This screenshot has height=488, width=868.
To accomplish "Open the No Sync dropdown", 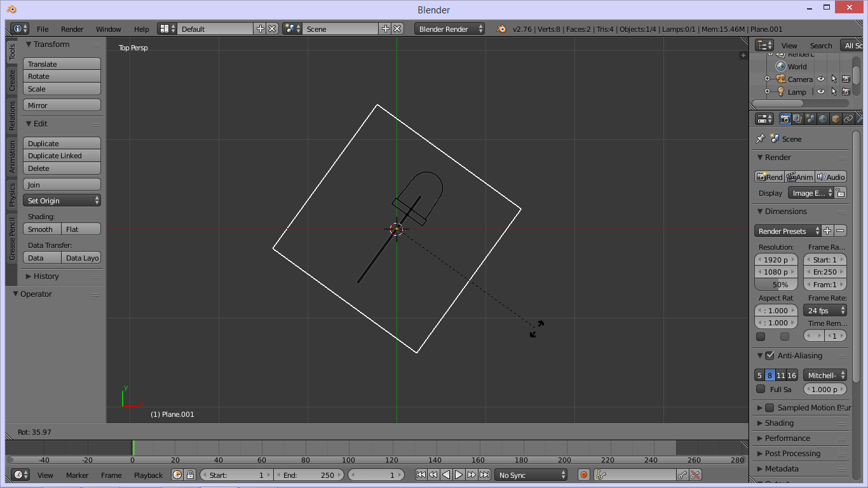I will tap(531, 475).
